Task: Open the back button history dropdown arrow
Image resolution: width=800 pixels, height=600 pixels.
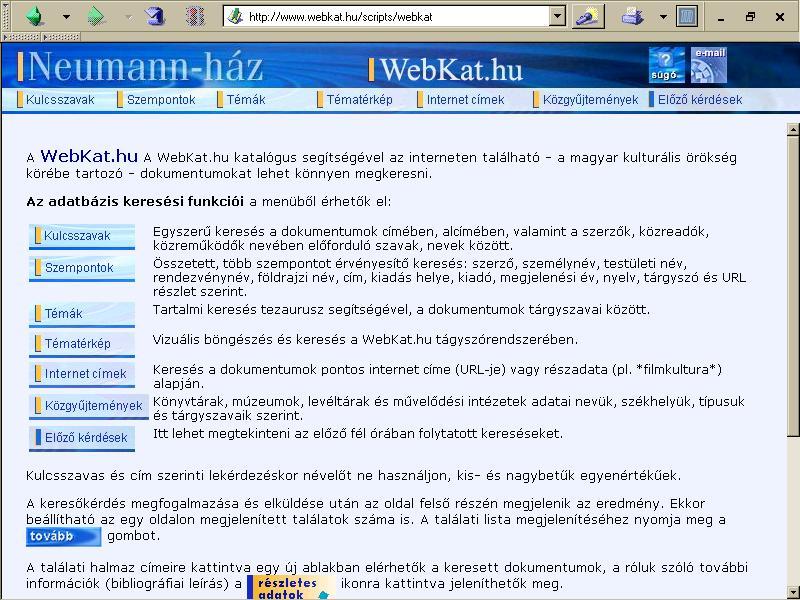Action: pyautogui.click(x=66, y=17)
